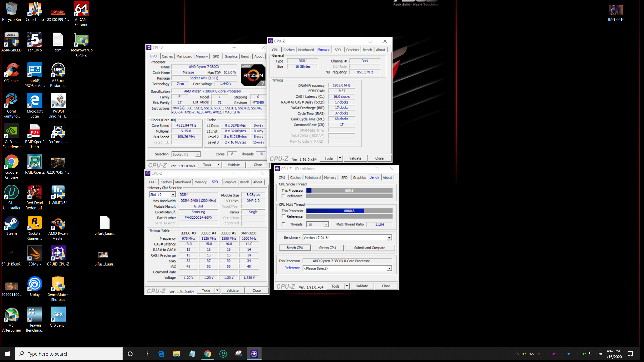Open ASRock Restart to UEFI icon
Viewport: 644px width, 362px height.
(x=58, y=75)
